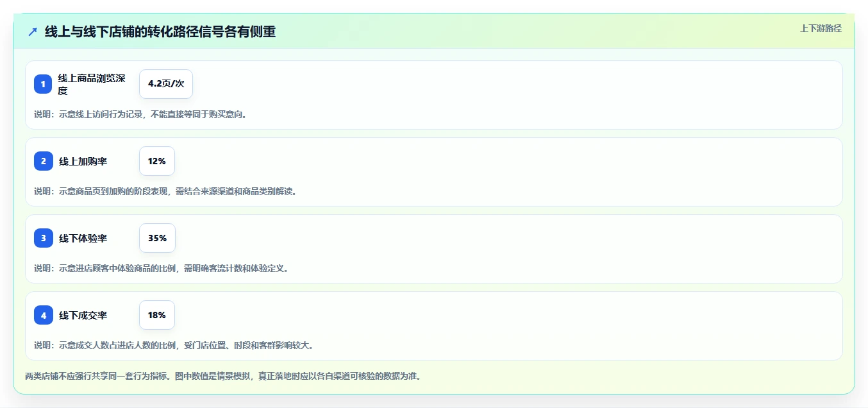Click the note about 商品页到加购的阶段表现
Viewport: 868px width, 408px height.
(x=165, y=191)
